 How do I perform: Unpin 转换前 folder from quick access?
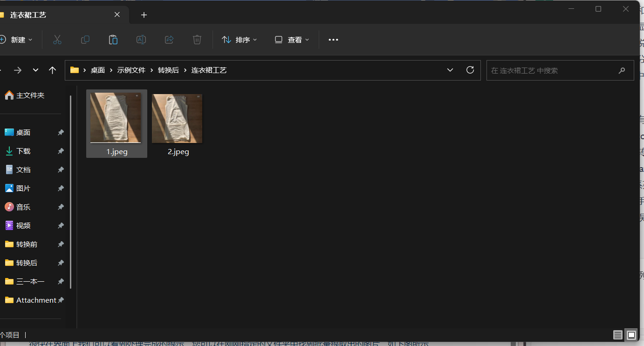(x=60, y=244)
